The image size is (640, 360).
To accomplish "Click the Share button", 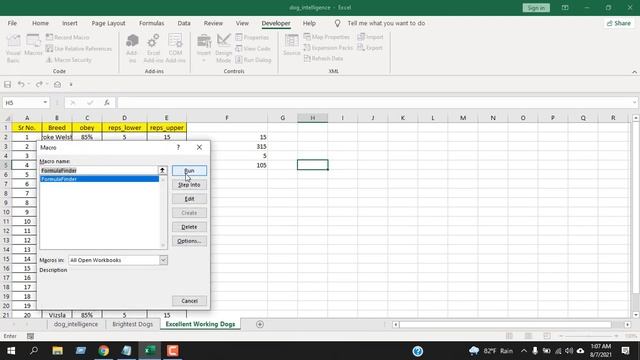I will (x=619, y=23).
